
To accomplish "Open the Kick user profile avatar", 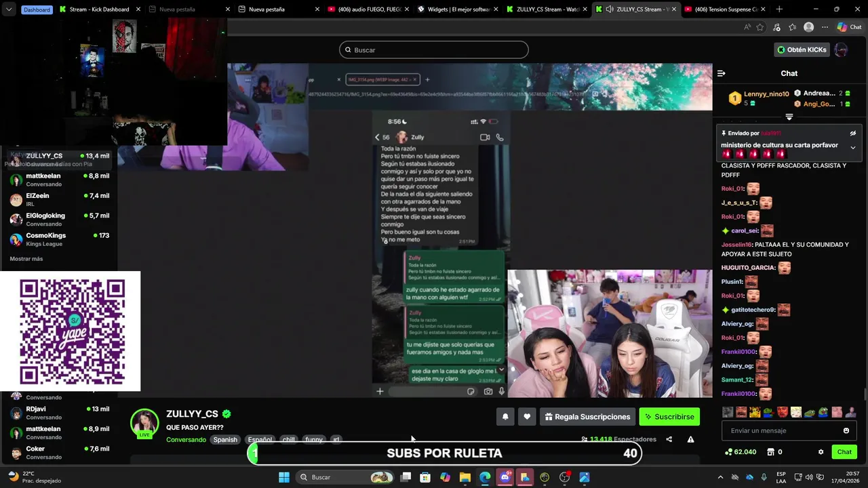I will click(x=841, y=49).
